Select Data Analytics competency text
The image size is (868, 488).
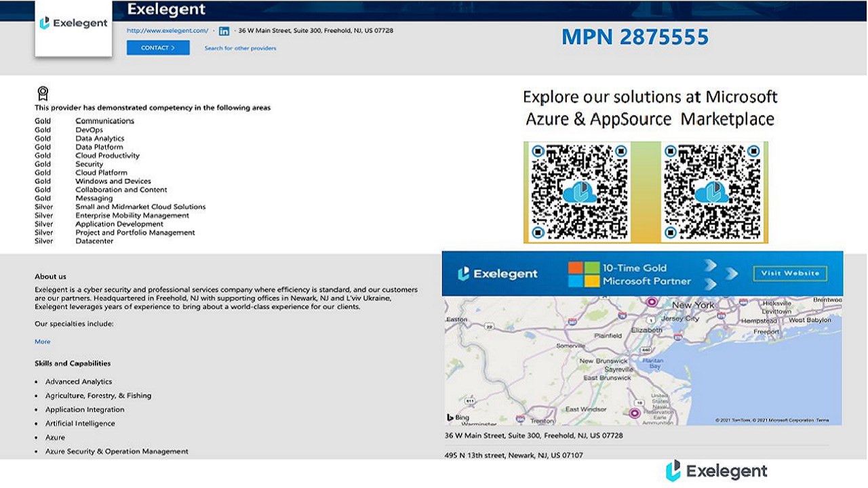tap(100, 138)
